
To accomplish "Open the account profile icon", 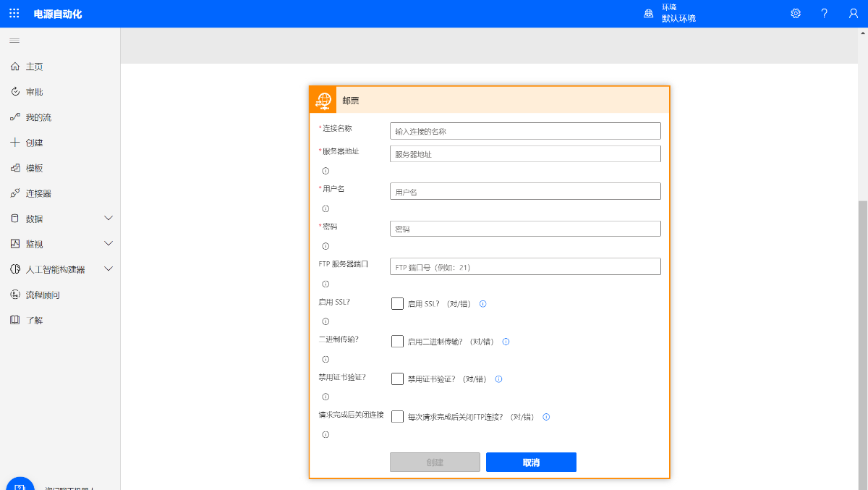I will coord(854,14).
